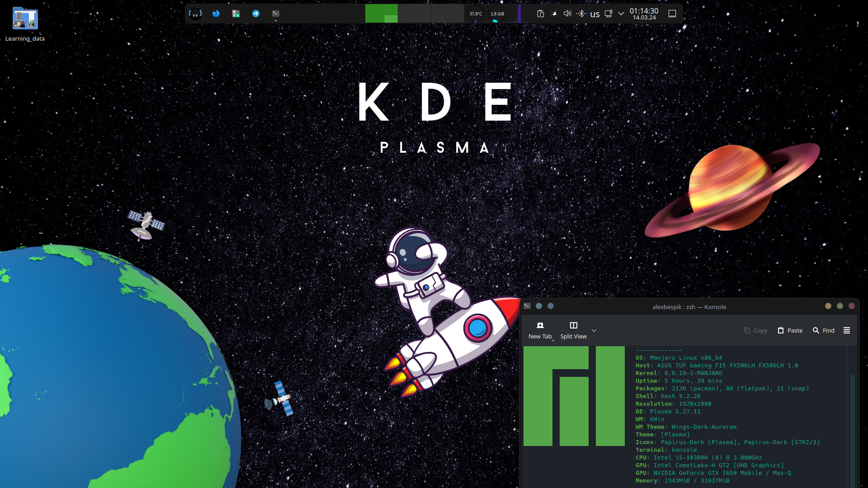
Task: Open the Konsole hamburger menu
Action: point(847,330)
